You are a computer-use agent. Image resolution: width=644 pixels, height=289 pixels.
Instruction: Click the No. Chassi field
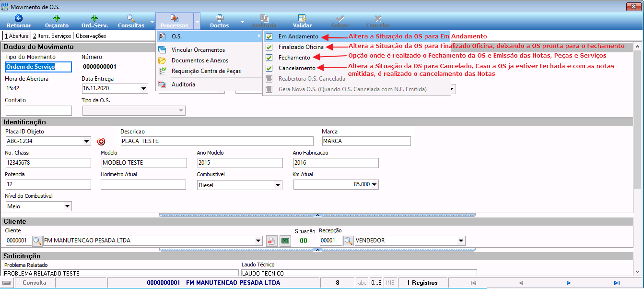point(48,163)
